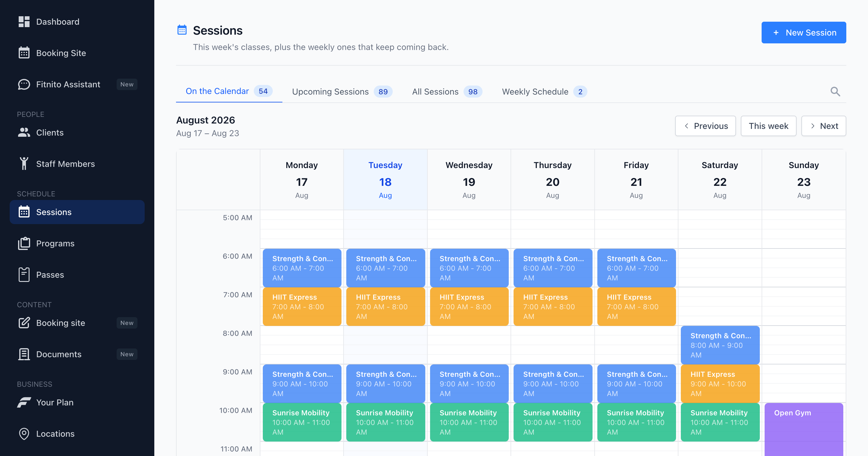The height and width of the screenshot is (456, 868).
Task: Click the Clients people icon
Action: tap(24, 132)
